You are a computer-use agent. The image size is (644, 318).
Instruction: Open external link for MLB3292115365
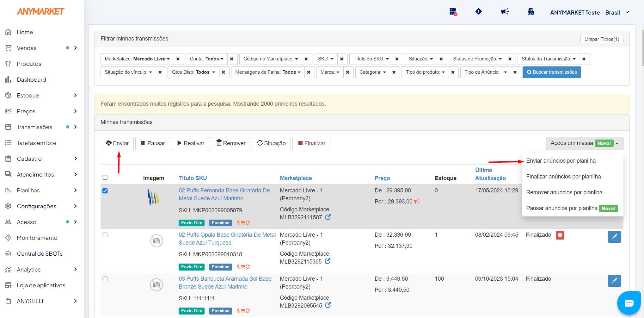pos(328,261)
